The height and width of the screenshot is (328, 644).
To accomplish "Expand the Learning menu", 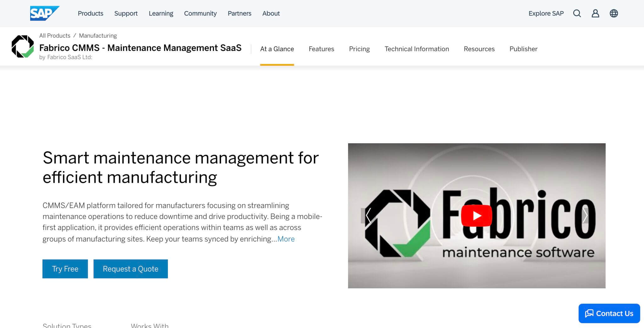I will (161, 13).
